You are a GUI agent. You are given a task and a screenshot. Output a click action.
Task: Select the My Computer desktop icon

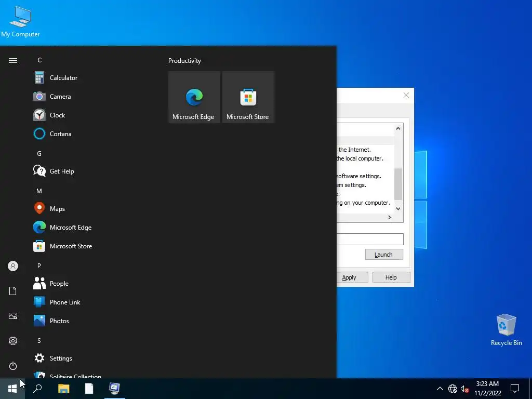click(x=20, y=22)
